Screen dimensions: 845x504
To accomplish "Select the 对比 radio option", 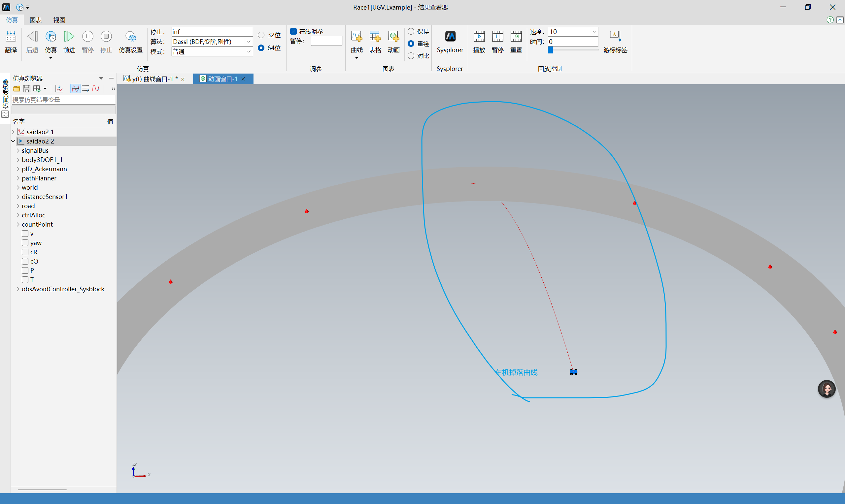I will point(411,56).
